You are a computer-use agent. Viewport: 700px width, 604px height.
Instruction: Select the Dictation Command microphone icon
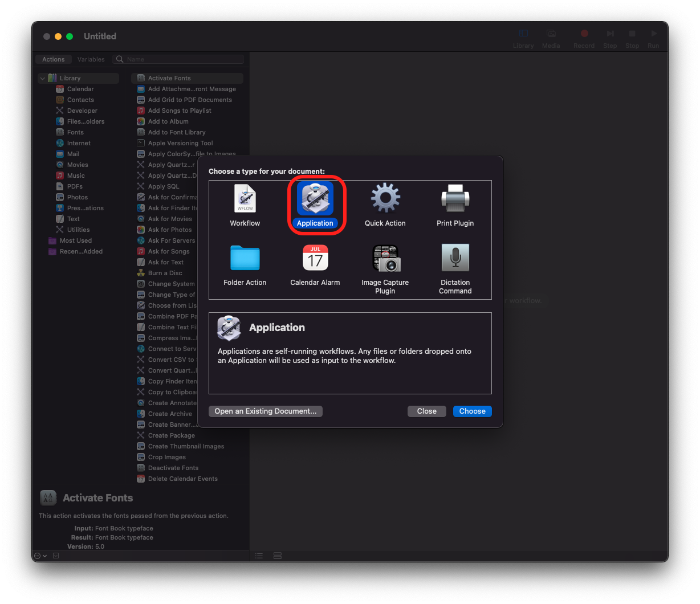[455, 258]
